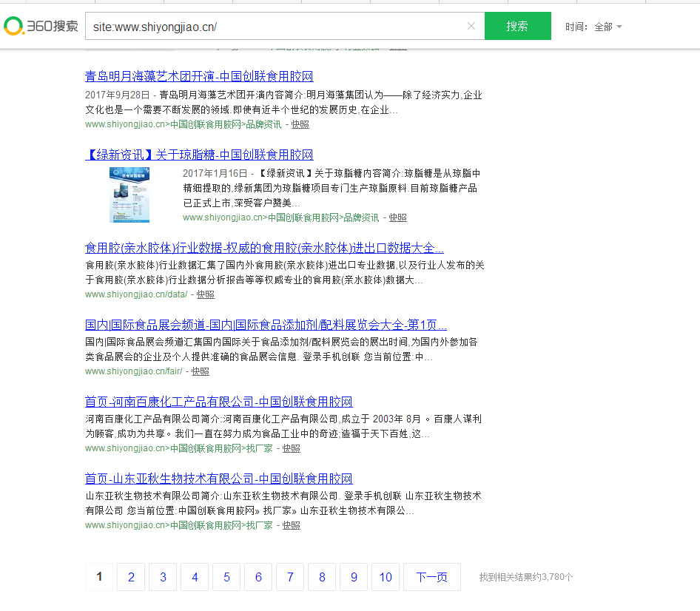The width and height of the screenshot is (700, 611).
Task: Click 品牌资讯 breadcrumb under 琼脂糖 result
Action: click(361, 217)
